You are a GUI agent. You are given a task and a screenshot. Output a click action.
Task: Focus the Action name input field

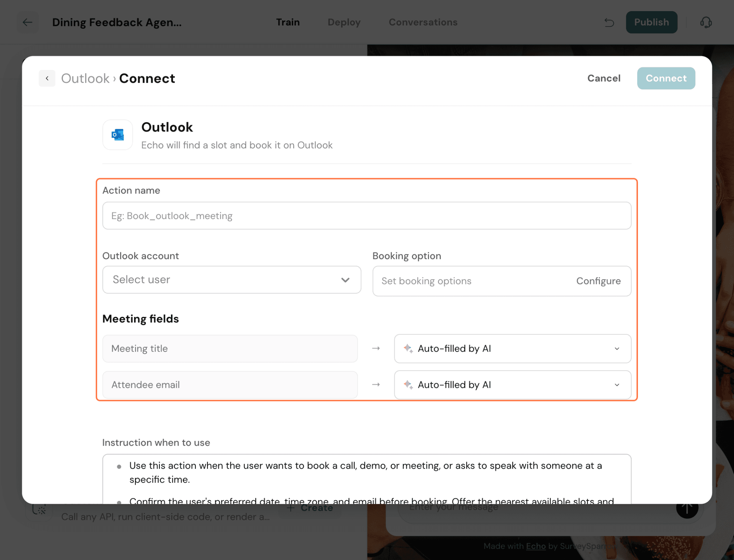pos(367,215)
